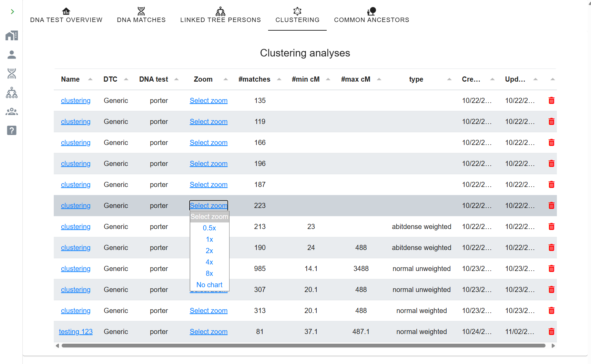Expand the sidebar with the green chevron

pos(12,12)
